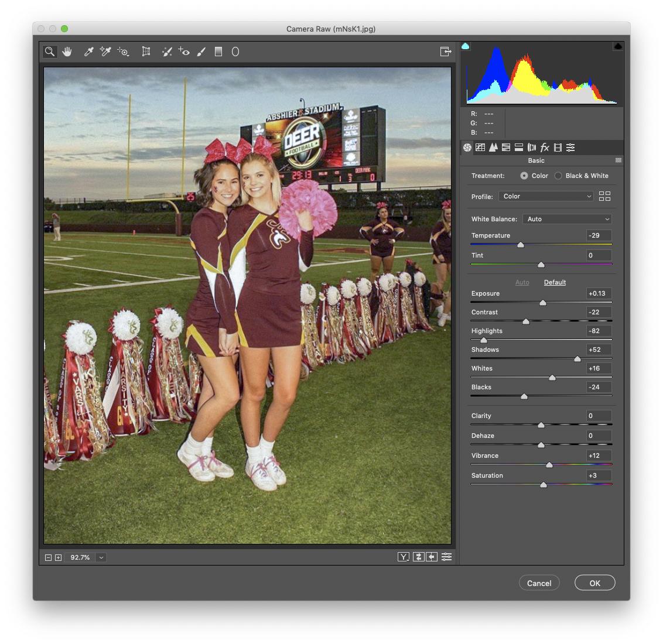
Task: Open the Basic panel tab
Action: point(467,148)
